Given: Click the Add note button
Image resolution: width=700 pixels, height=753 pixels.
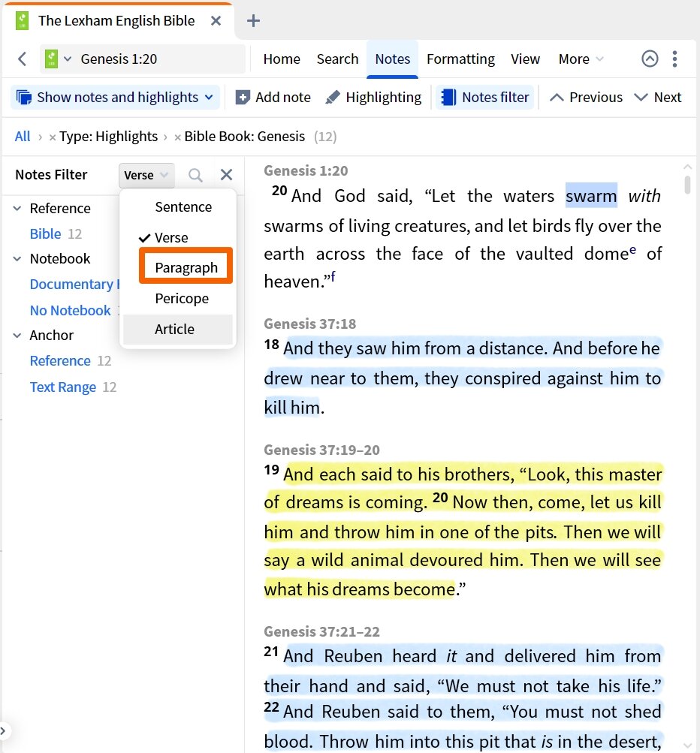Looking at the screenshot, I should 273,98.
